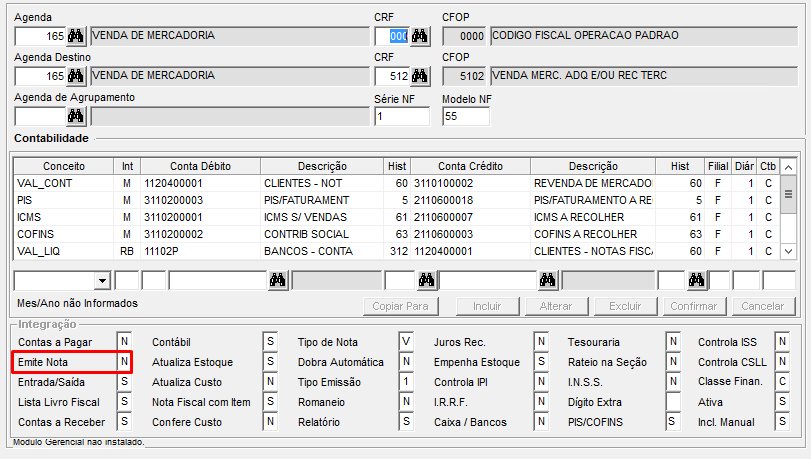Click Contas a Receber value box
The image size is (811, 459).
(124, 422)
